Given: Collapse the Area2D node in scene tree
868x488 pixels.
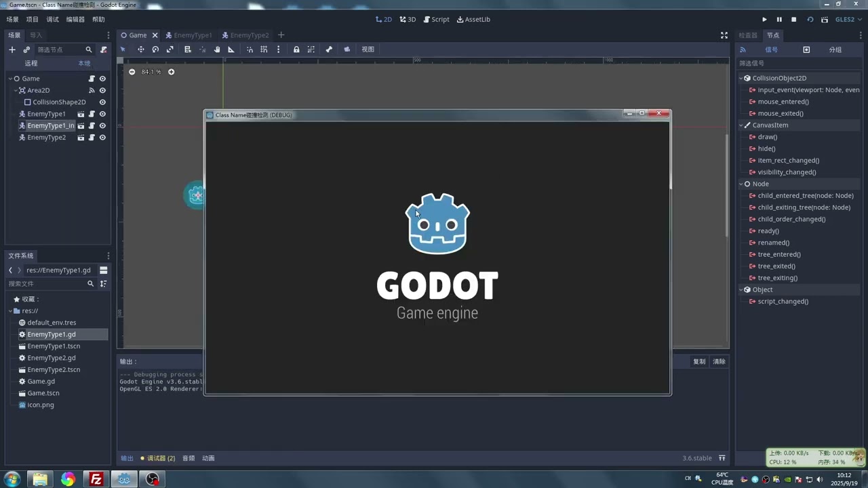Looking at the screenshot, I should (16, 90).
